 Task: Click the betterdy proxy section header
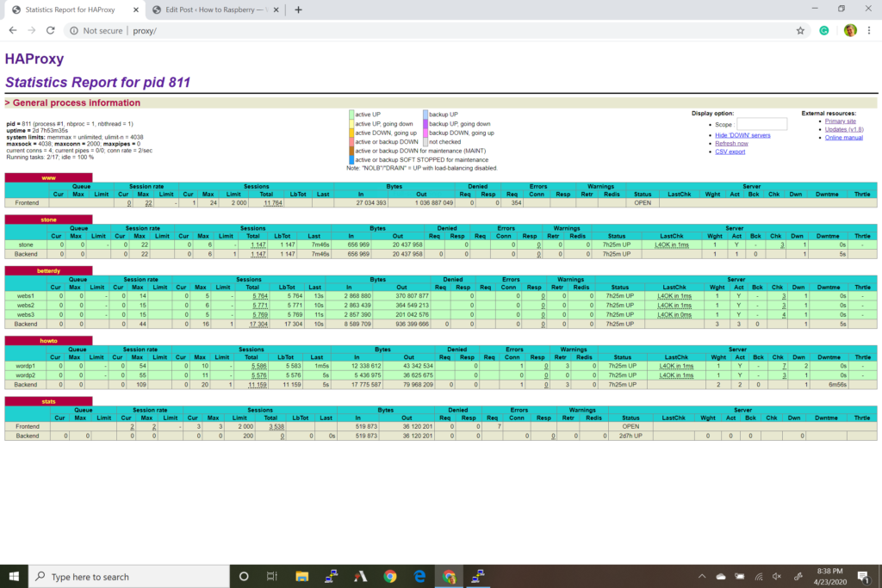(48, 271)
